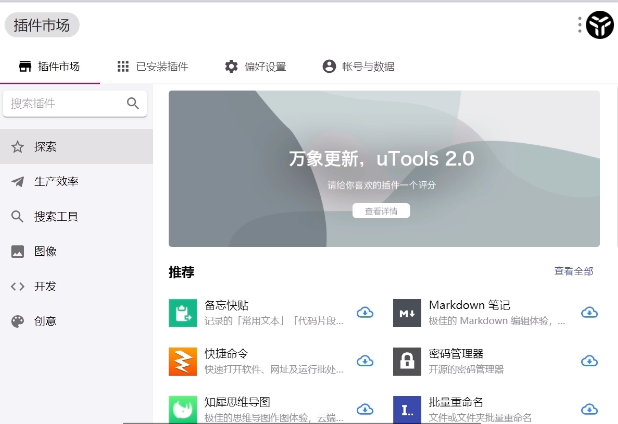The height and width of the screenshot is (424, 618).
Task: Download the 备忘快贴 plugin
Action: (365, 313)
